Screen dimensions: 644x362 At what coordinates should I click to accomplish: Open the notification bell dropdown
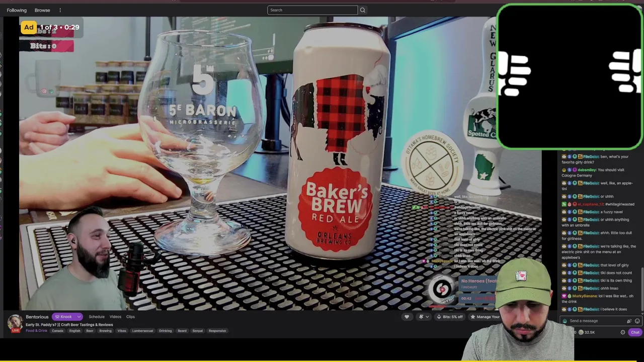tap(424, 317)
